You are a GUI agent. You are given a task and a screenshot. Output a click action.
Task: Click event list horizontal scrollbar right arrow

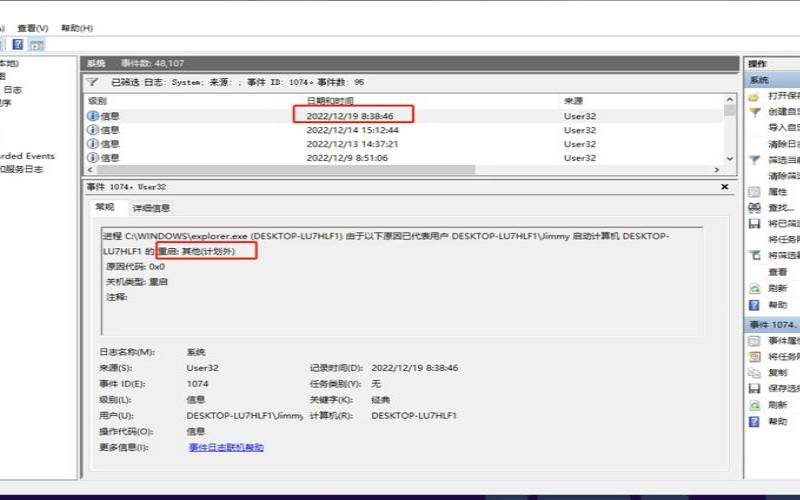719,169
